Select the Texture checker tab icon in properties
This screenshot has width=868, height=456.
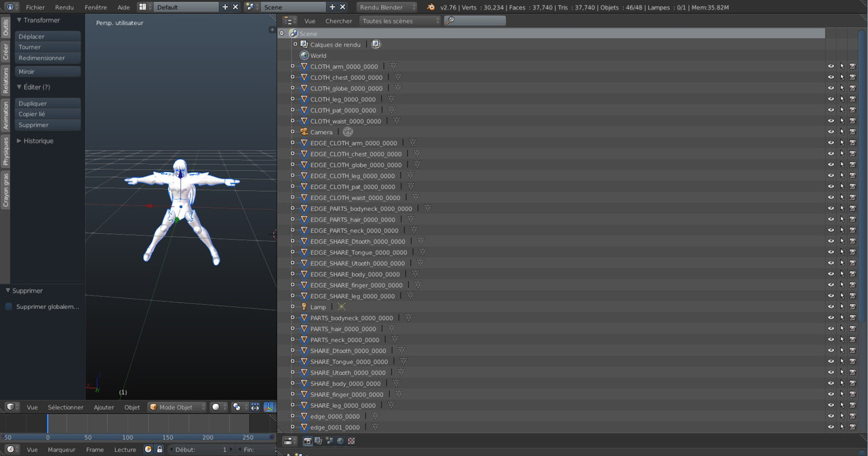point(351,441)
